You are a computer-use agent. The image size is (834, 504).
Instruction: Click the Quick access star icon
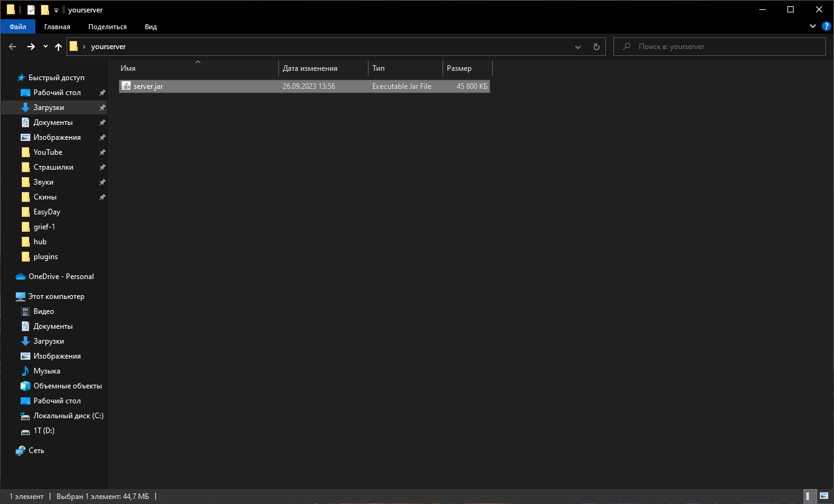(x=21, y=78)
